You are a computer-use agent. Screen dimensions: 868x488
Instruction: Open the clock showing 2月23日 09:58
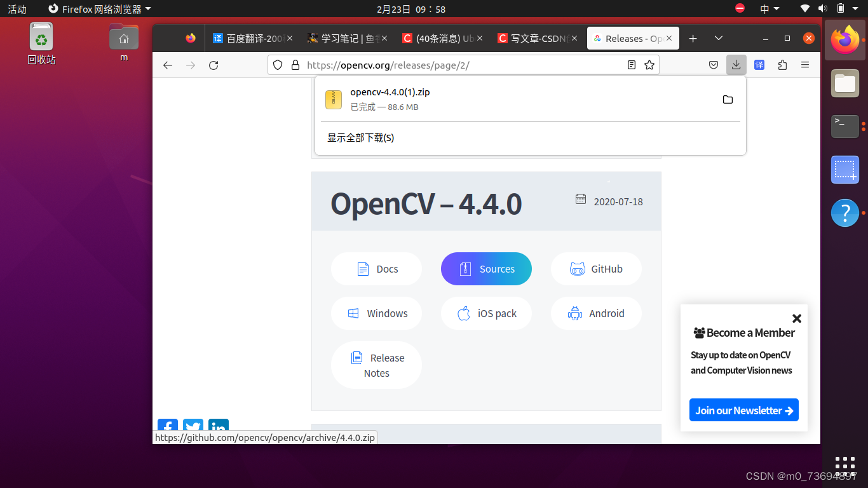click(411, 9)
